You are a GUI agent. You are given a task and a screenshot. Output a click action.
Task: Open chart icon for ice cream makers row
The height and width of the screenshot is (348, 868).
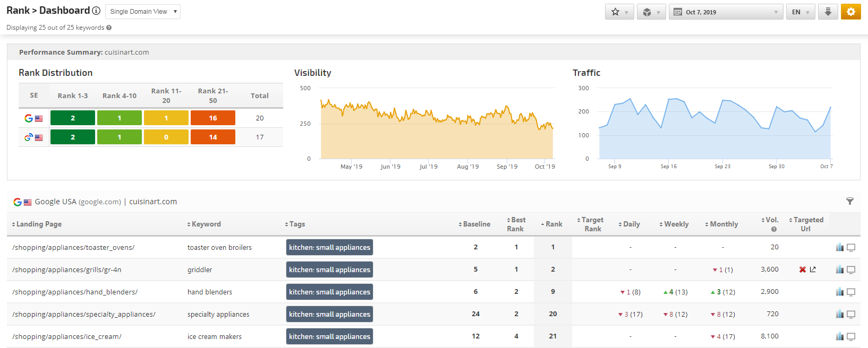pyautogui.click(x=840, y=336)
